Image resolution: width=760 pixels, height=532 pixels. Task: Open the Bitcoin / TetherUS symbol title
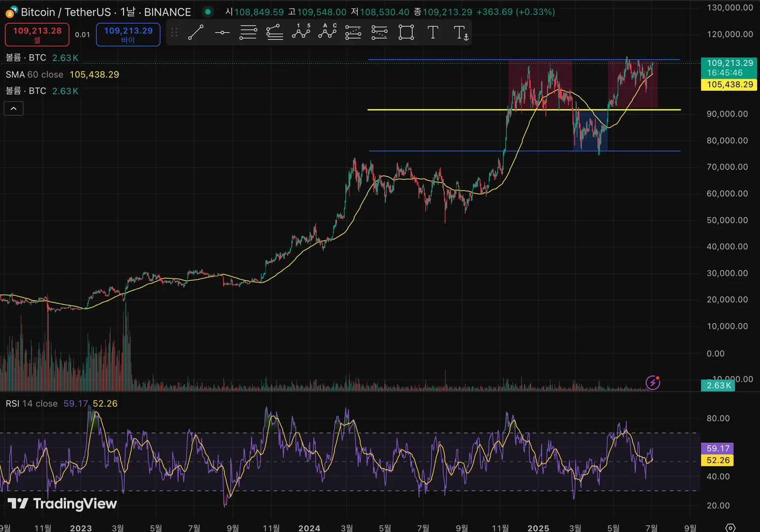(105, 12)
